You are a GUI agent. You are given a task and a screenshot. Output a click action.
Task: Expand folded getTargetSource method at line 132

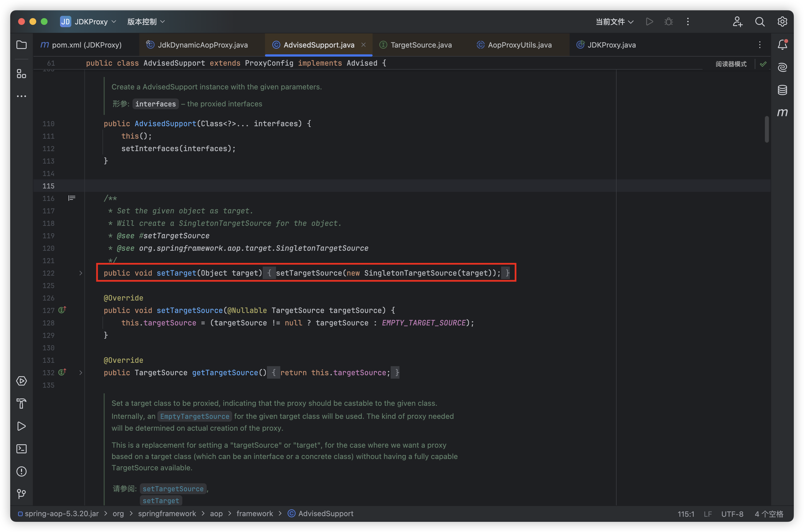(80, 372)
